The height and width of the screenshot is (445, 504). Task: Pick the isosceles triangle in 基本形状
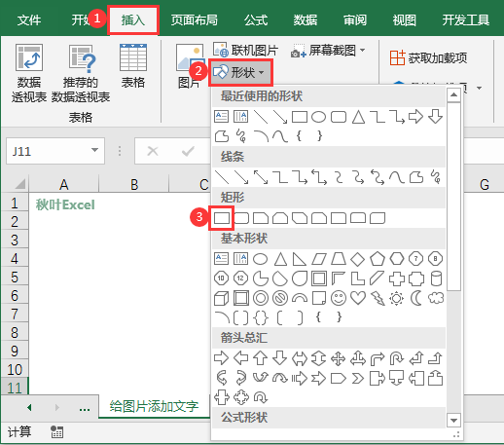(x=280, y=259)
